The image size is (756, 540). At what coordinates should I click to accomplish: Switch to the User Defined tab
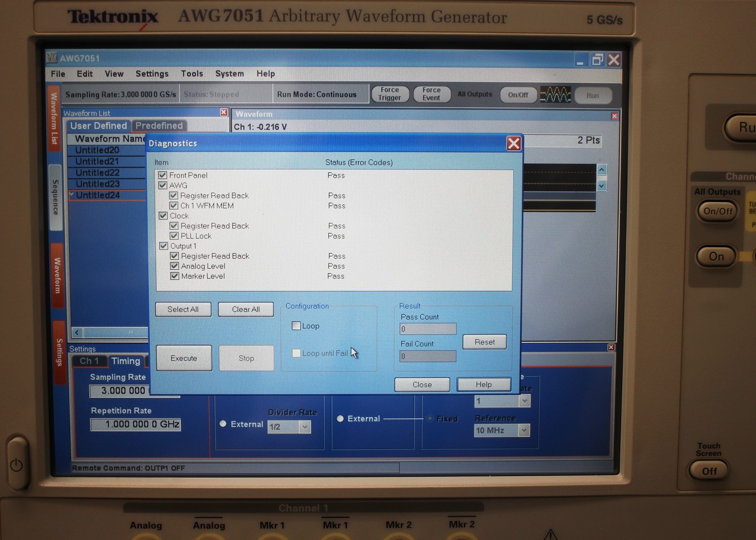coord(99,126)
